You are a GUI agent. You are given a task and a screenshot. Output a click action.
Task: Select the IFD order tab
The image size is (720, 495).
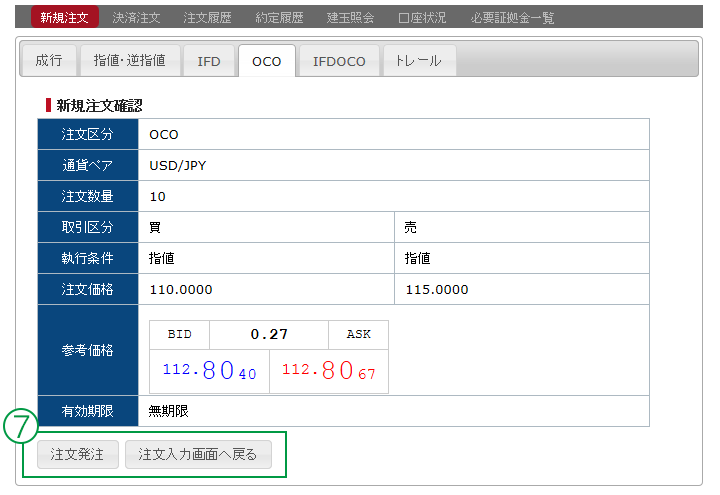[x=209, y=60]
